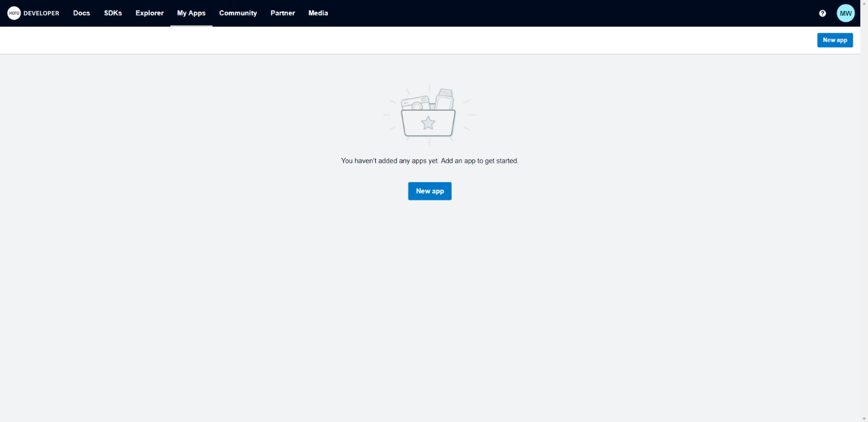868x422 pixels.
Task: Click the MW avatar circle
Action: click(x=846, y=13)
